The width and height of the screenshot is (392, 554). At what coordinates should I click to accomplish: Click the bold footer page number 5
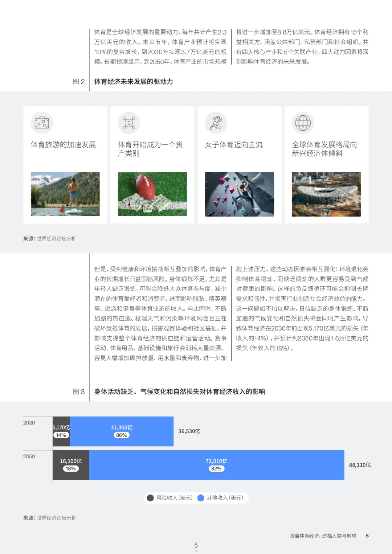[x=367, y=536]
